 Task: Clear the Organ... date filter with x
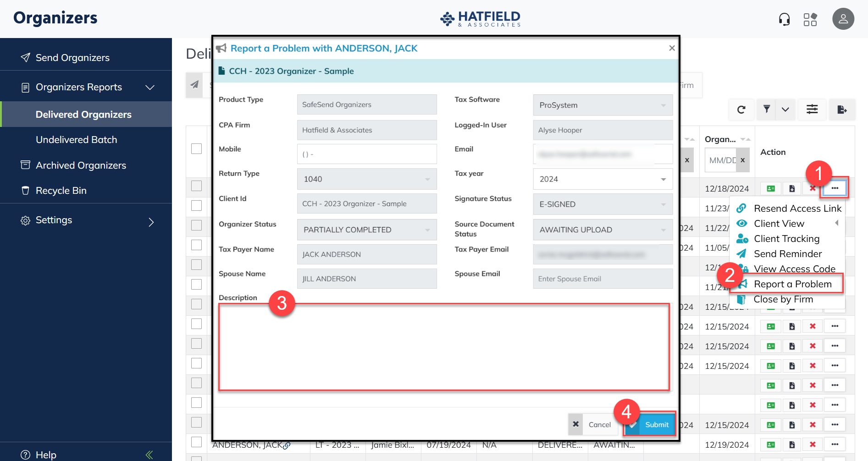[x=742, y=160]
